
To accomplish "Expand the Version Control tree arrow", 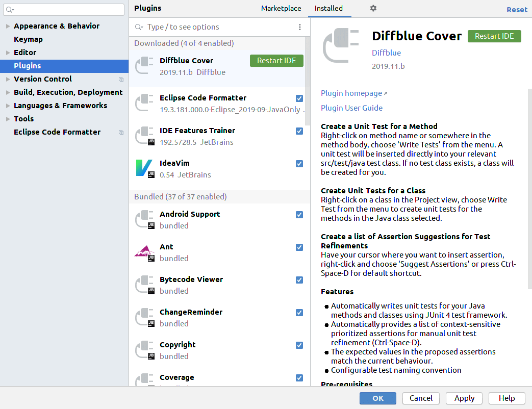I will [x=8, y=79].
